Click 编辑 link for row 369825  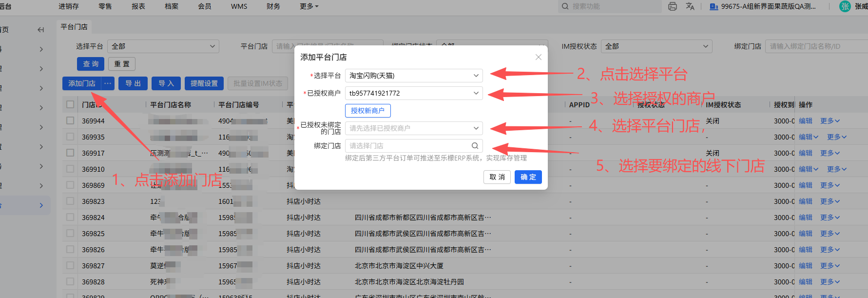806,234
